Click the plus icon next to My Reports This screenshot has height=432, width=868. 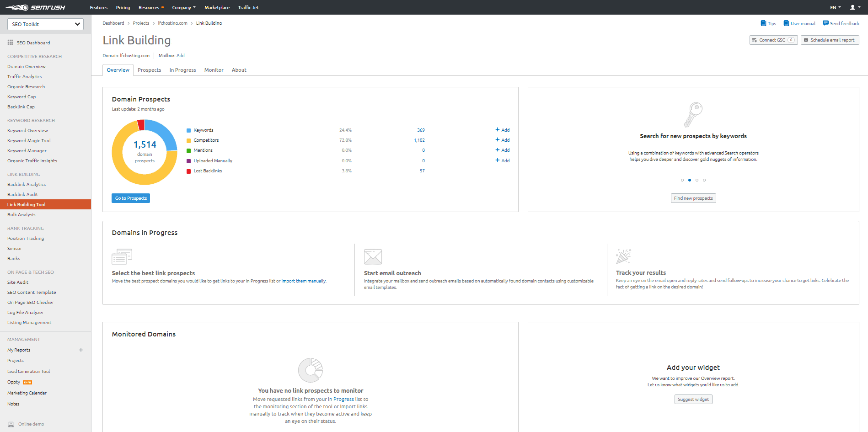point(81,350)
